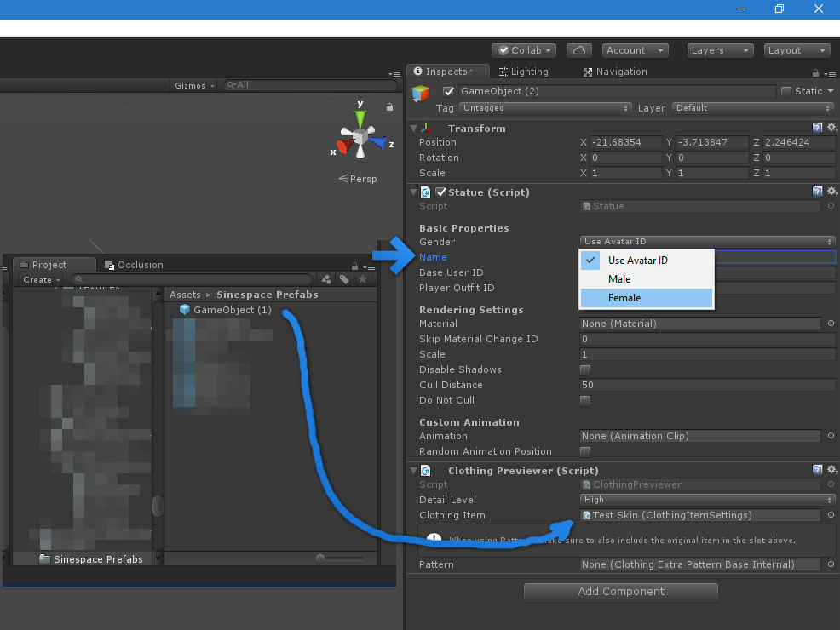Switch to the Project tab

pyautogui.click(x=55, y=265)
